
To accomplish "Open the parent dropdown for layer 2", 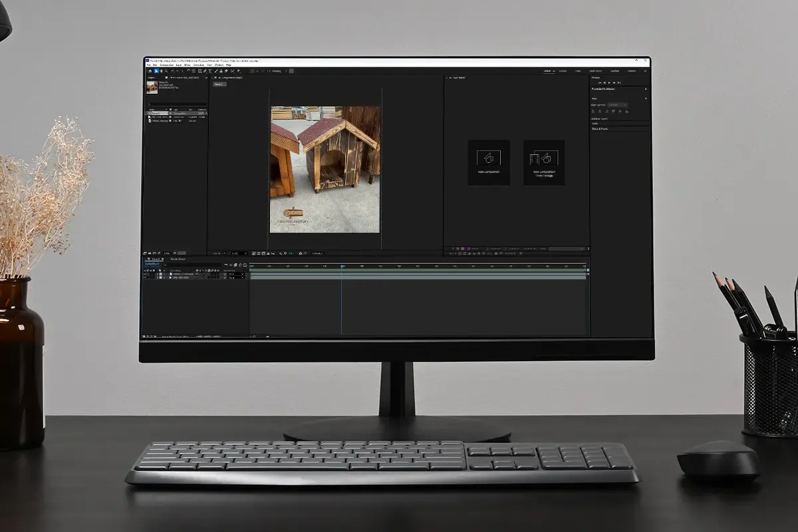I will point(235,277).
